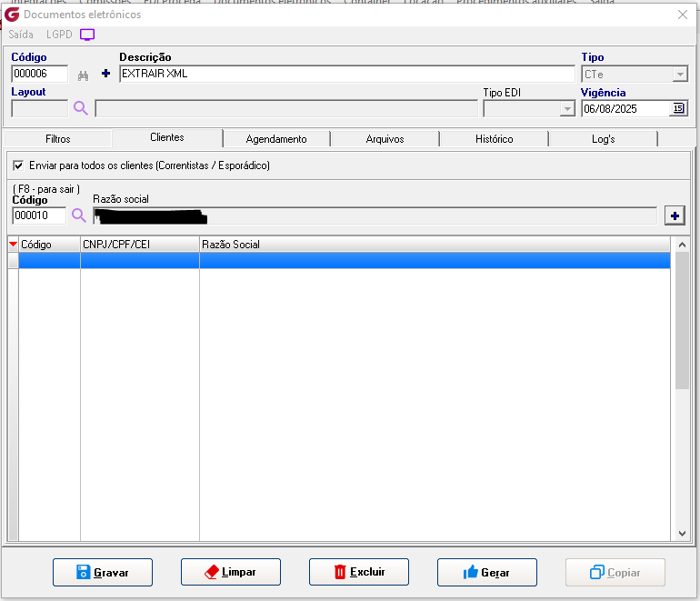
Task: Toggle Enviar para todos os clientes checkbox
Action: click(18, 165)
